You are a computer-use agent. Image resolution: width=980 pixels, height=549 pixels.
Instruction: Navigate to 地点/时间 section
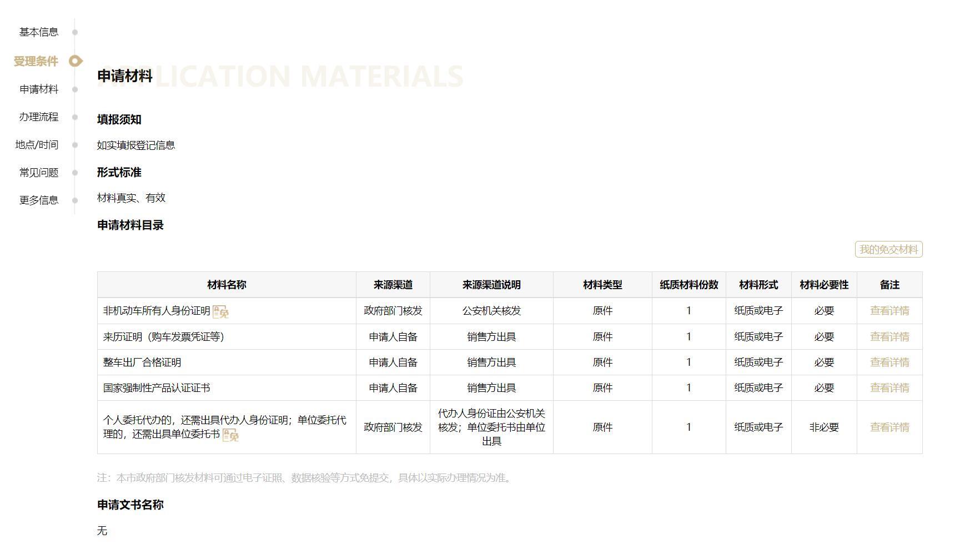point(37,144)
